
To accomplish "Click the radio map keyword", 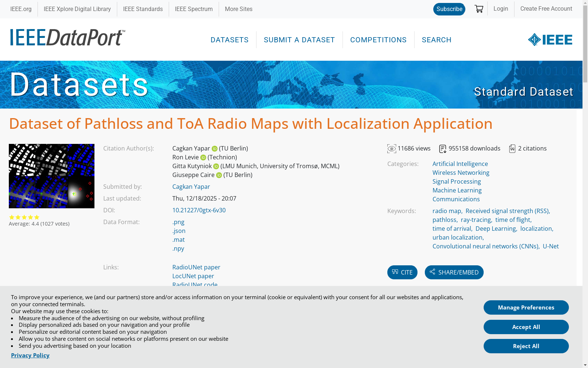I will tap(447, 211).
